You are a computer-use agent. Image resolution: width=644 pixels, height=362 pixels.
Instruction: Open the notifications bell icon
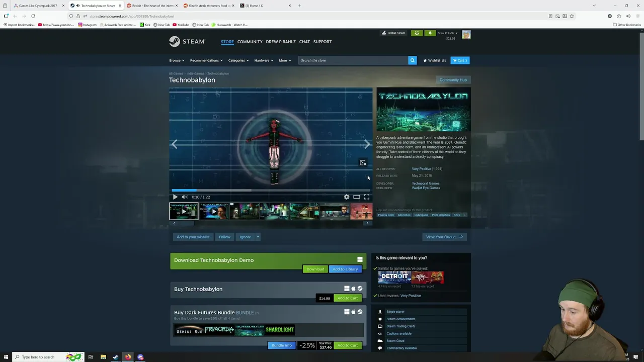coord(430,33)
